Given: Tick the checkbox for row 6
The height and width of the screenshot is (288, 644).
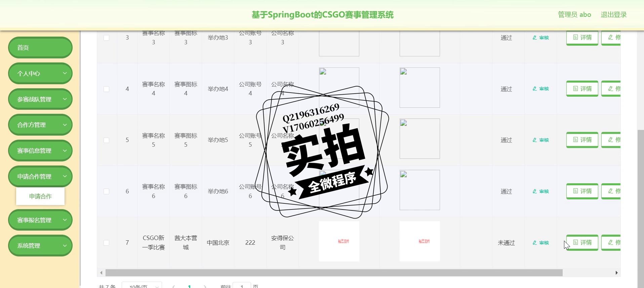Looking at the screenshot, I should (106, 191).
